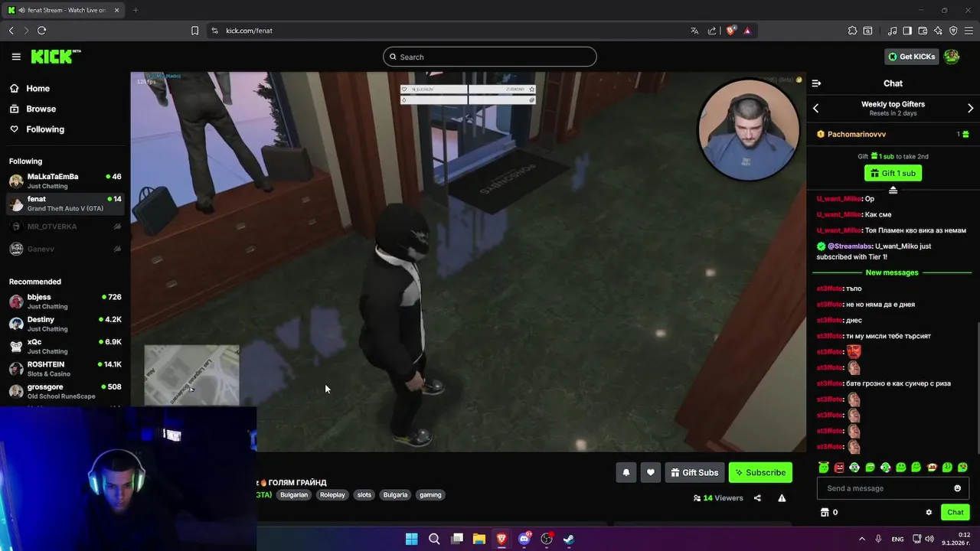Select the fenat channel in sidebar
This screenshot has width=980, height=551.
[x=65, y=204]
